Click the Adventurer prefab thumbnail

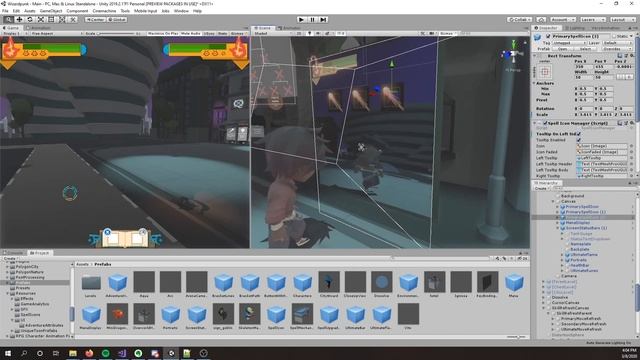pyautogui.click(x=118, y=282)
